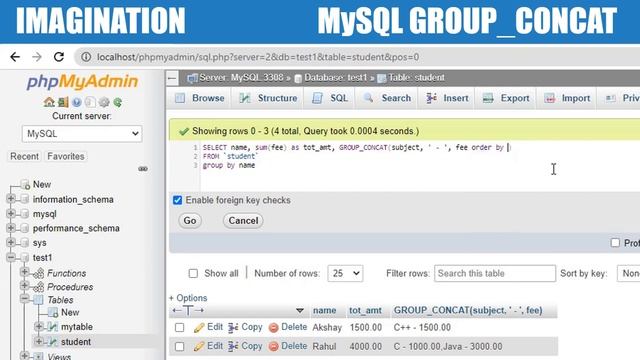The width and height of the screenshot is (640, 360).
Task: Select the student table in tree
Action: [76, 342]
